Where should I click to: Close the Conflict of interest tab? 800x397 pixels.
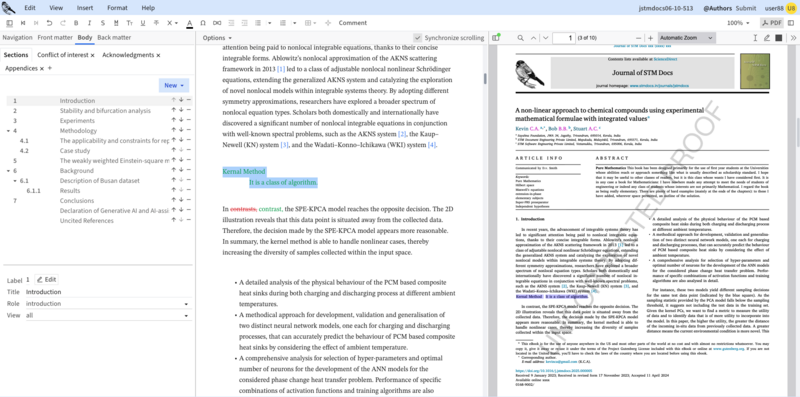pos(92,55)
